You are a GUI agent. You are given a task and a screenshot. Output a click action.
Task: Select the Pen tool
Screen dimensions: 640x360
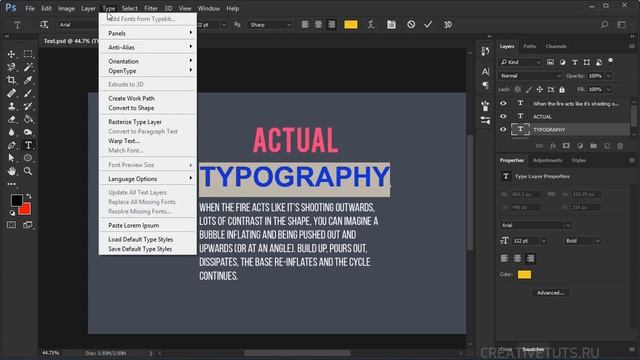[x=11, y=145]
